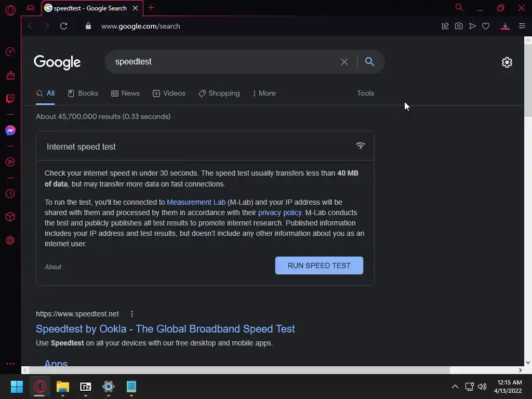Image resolution: width=532 pixels, height=399 pixels.
Task: Switch to Shopping results tab
Action: 219,94
